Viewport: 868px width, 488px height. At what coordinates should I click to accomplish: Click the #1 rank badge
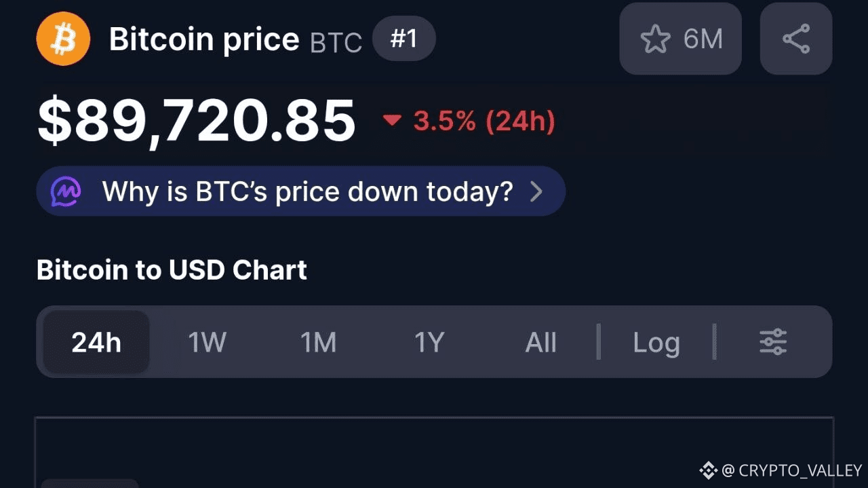click(403, 39)
